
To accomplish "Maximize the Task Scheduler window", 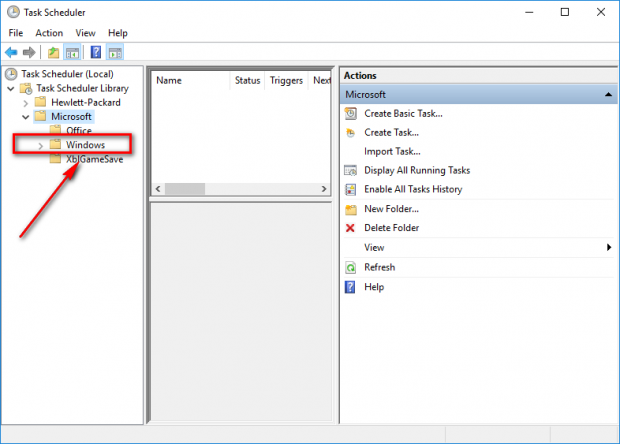I will 565,12.
